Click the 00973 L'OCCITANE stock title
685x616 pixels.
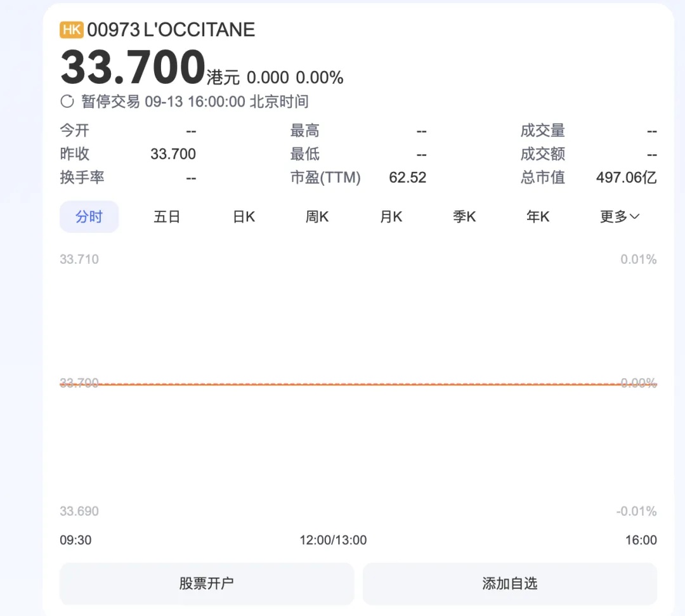[171, 30]
